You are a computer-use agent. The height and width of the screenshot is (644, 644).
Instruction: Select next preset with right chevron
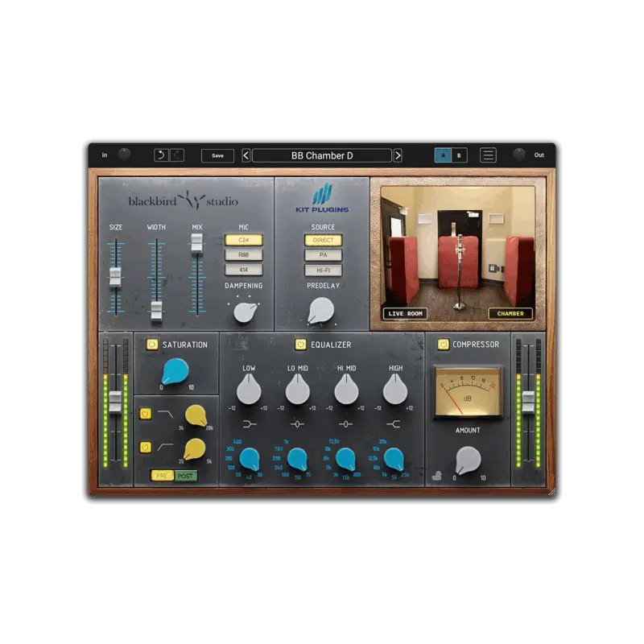(398, 155)
